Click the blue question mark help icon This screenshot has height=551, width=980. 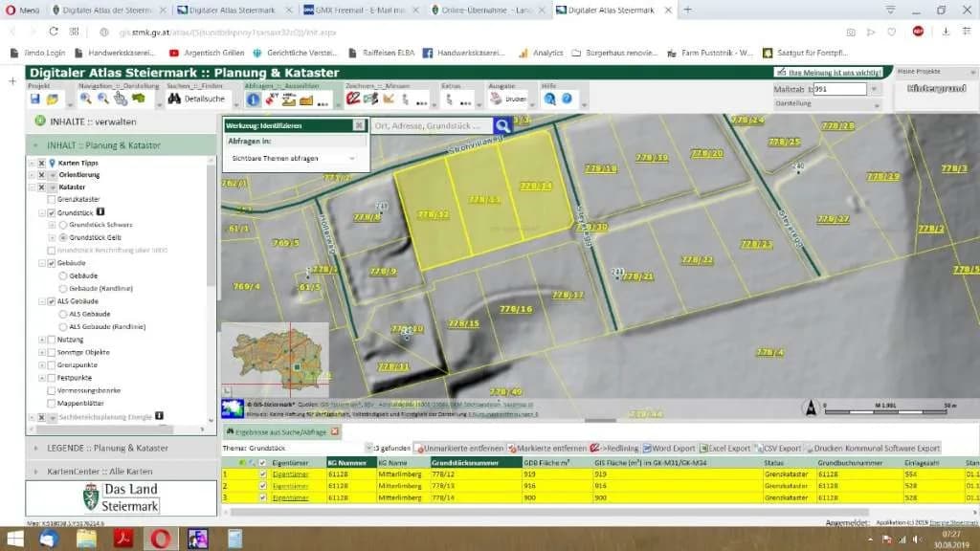tap(567, 99)
